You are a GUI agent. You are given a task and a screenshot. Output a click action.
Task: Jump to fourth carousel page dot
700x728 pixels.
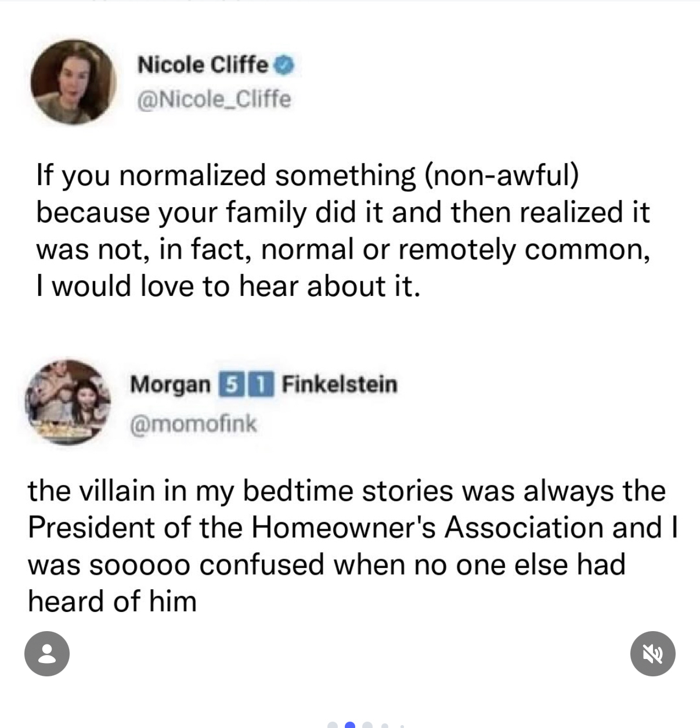(384, 725)
